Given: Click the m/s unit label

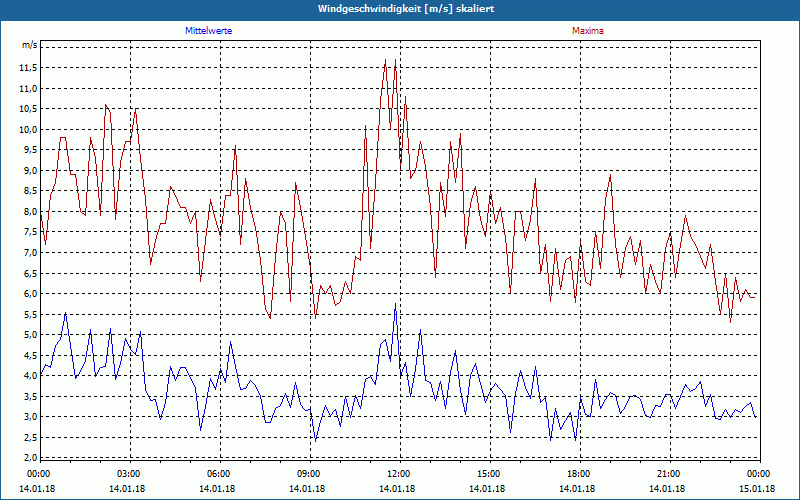Looking at the screenshot, I should tap(30, 45).
